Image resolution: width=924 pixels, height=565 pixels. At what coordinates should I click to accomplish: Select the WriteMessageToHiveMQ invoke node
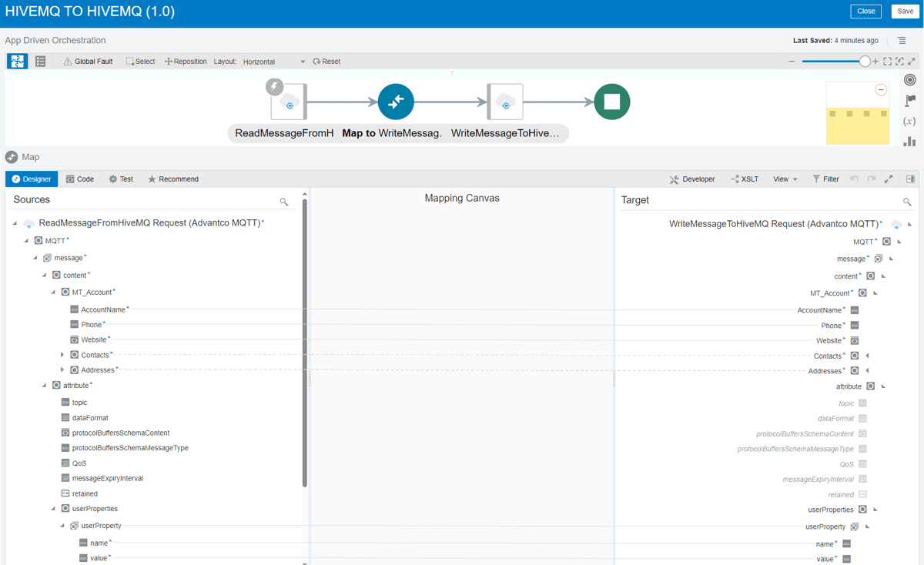point(505,102)
